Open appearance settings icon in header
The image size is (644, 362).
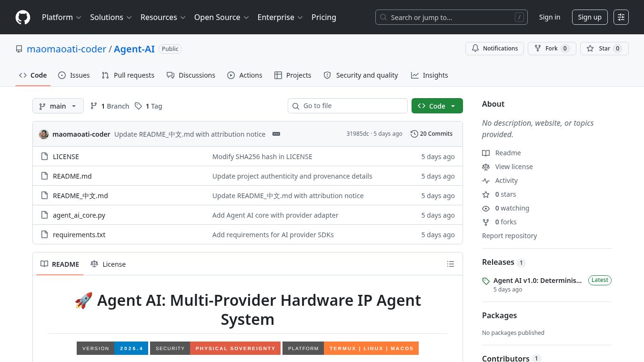click(621, 17)
